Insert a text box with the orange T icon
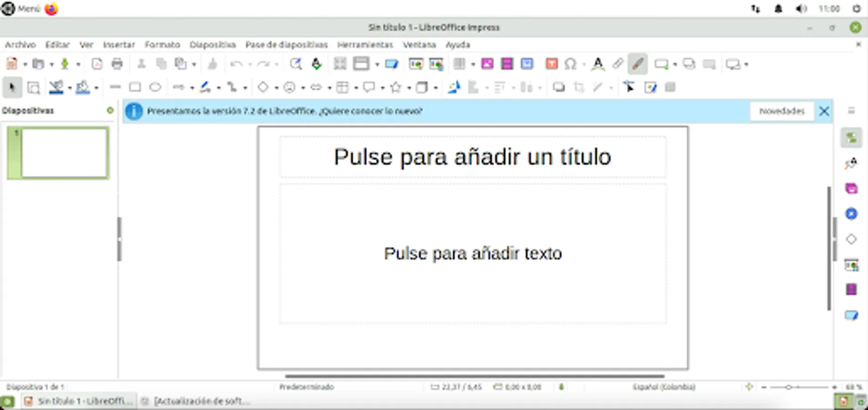The height and width of the screenshot is (410, 868). [552, 64]
